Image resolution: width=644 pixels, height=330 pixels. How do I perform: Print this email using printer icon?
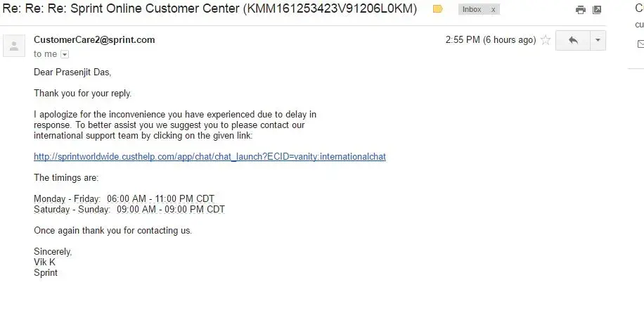(581, 10)
